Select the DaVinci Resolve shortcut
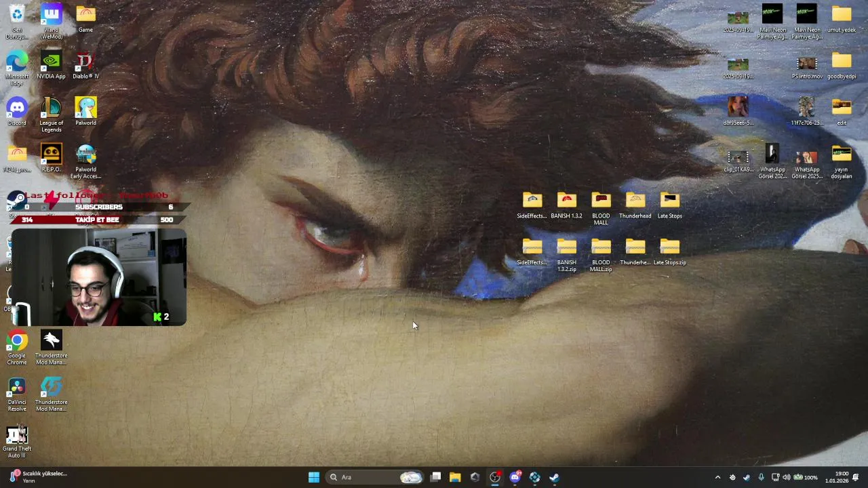 pyautogui.click(x=17, y=394)
